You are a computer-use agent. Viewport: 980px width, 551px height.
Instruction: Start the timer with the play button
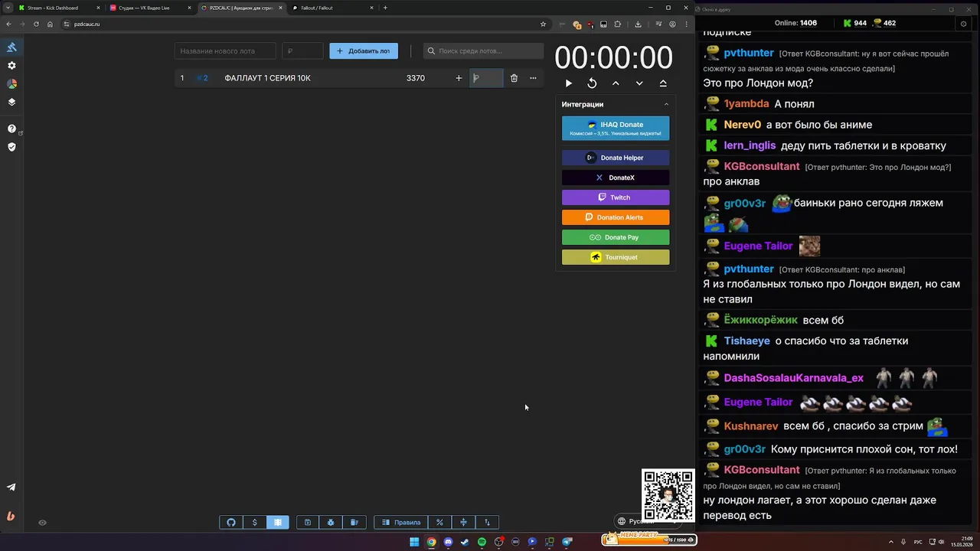coord(568,83)
